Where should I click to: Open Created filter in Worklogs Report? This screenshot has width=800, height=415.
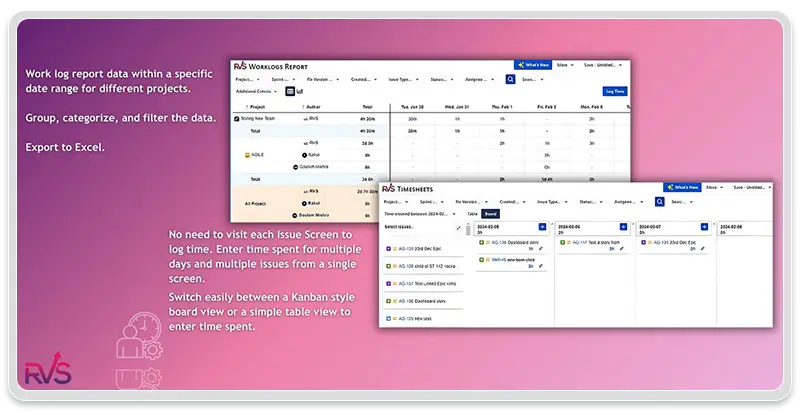[364, 80]
